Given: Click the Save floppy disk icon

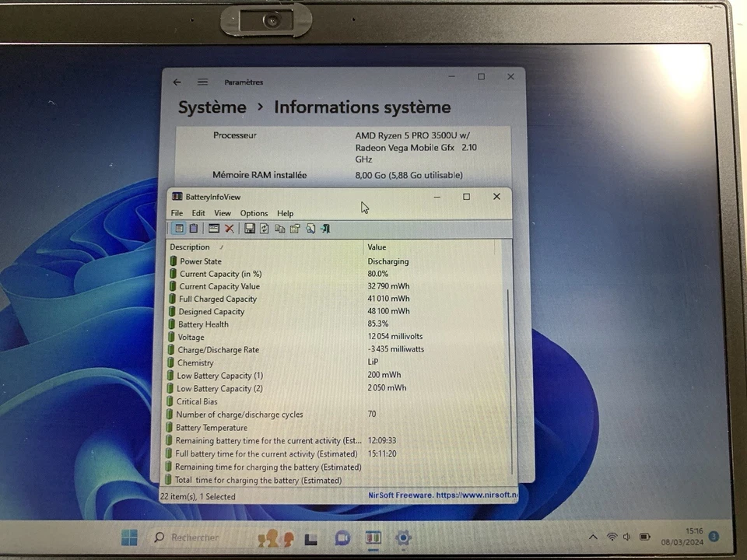Looking at the screenshot, I should pyautogui.click(x=250, y=229).
